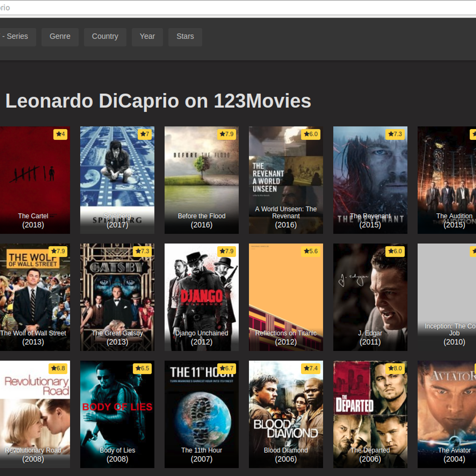Open The Wolf of Wall Street poster
Image resolution: width=476 pixels, height=476 pixels.
pyautogui.click(x=35, y=297)
